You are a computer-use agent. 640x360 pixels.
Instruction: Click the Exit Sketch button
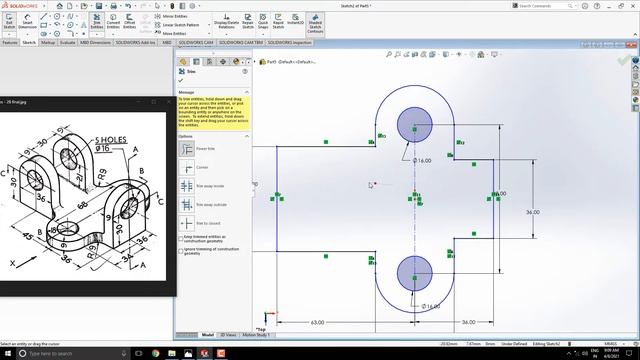(x=9, y=21)
